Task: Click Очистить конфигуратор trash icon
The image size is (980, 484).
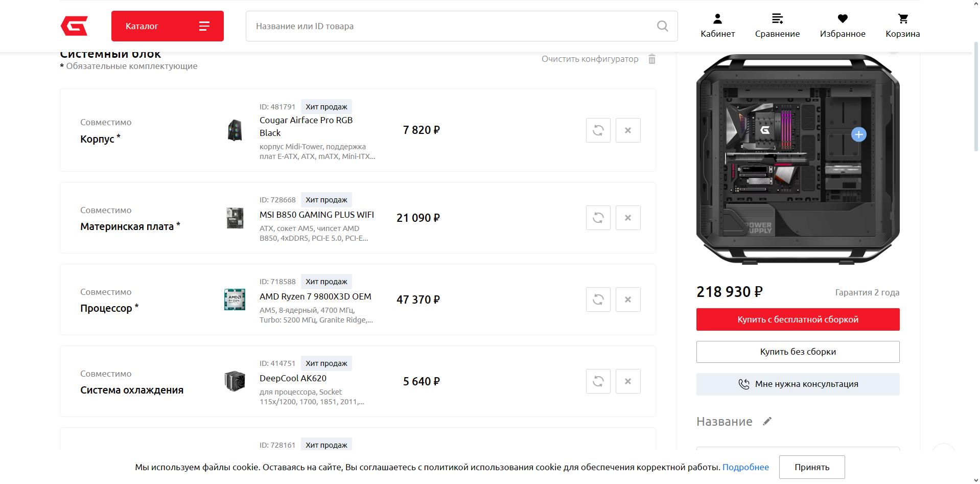Action: click(652, 59)
